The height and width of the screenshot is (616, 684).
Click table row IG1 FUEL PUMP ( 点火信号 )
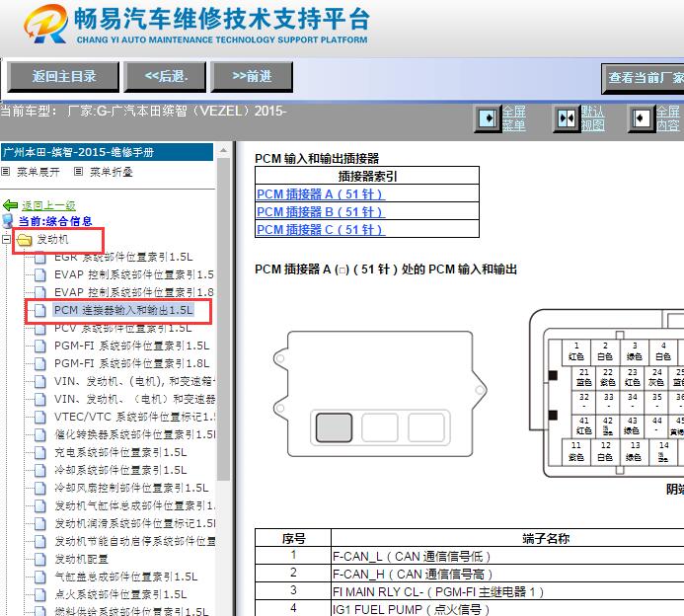tap(470, 609)
